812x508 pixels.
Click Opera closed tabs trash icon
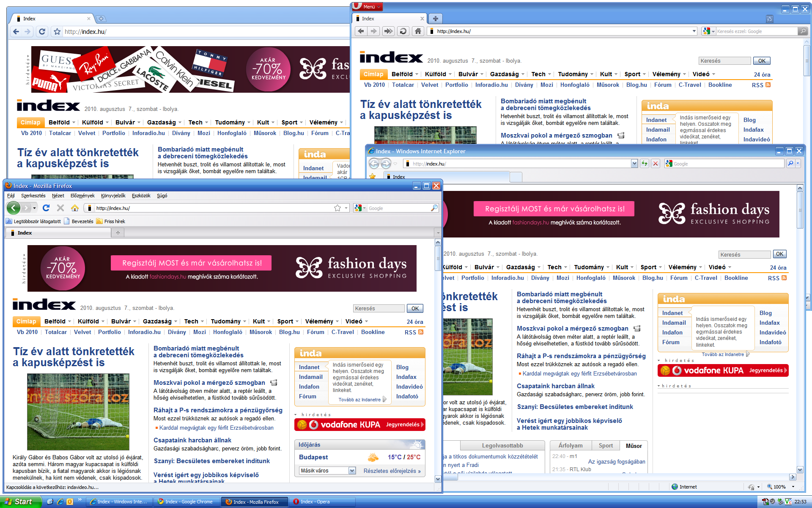[770, 19]
